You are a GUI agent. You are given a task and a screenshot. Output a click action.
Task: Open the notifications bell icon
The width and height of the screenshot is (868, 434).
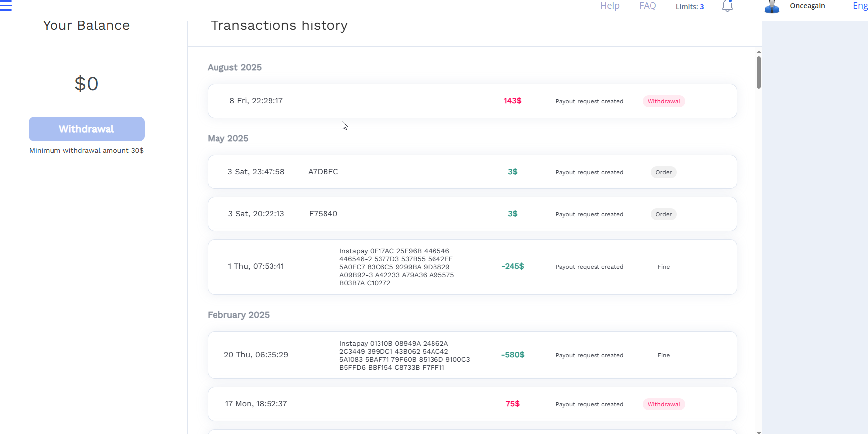(x=727, y=6)
